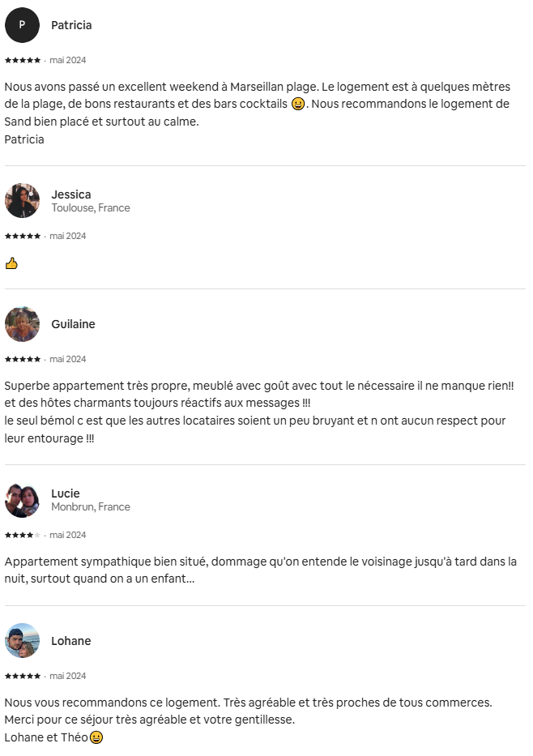
Task: Click Guilaine's five-star rating
Action: 23,359
